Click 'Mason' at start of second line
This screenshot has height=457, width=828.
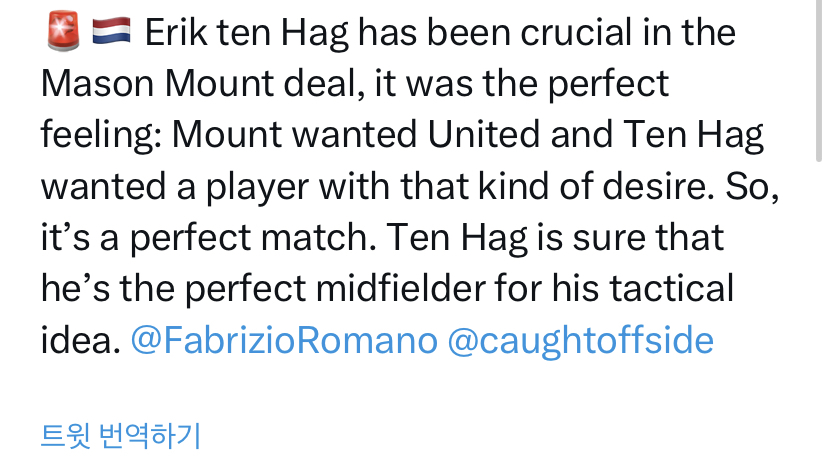tap(97, 84)
